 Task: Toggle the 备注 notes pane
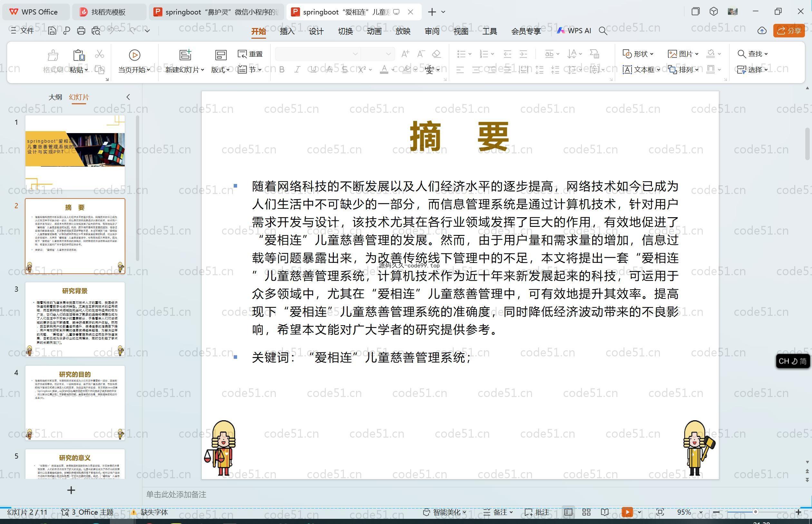tap(498, 512)
